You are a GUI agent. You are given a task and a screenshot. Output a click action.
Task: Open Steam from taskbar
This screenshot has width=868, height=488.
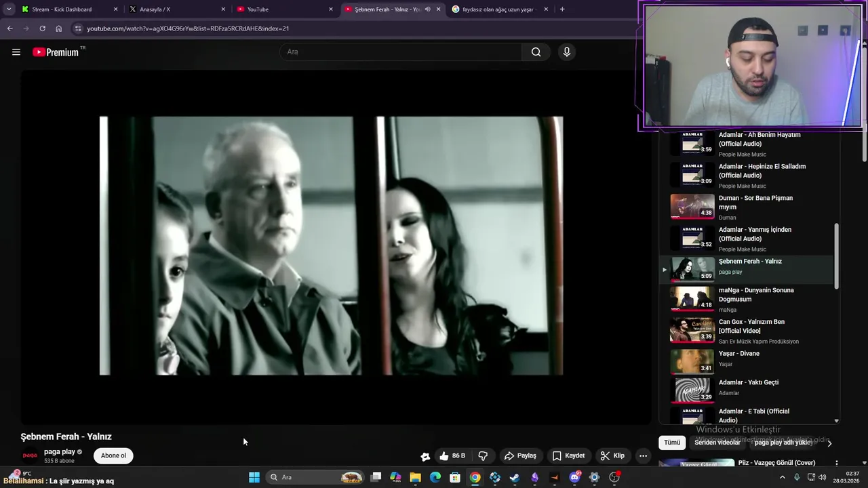click(x=515, y=477)
